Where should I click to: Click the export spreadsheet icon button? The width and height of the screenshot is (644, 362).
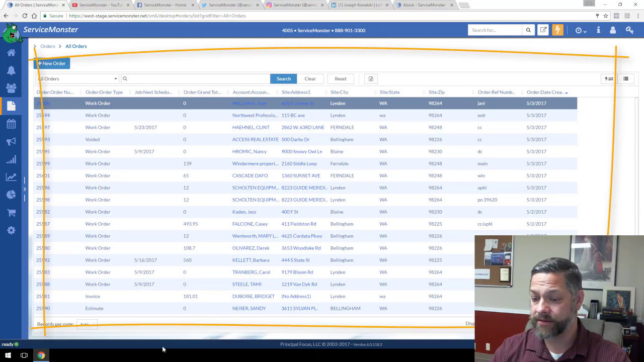coord(371,78)
